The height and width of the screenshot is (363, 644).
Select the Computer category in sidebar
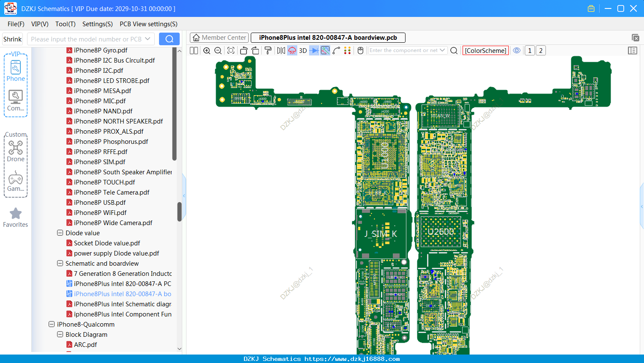coord(16,101)
